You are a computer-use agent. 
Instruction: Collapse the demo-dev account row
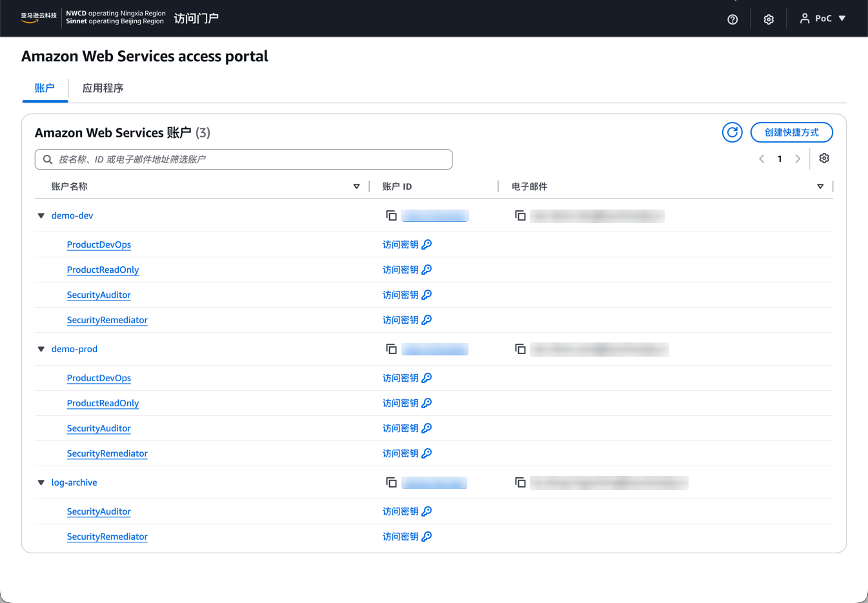click(41, 215)
